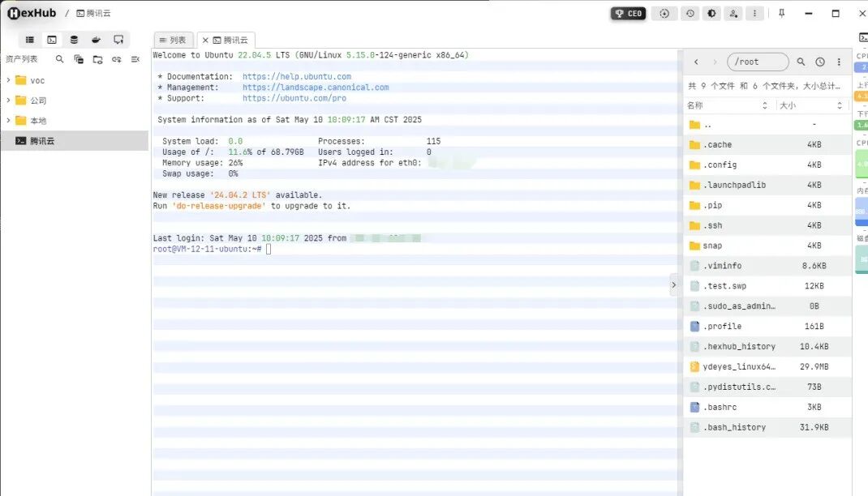Go forward in the file browser
The image size is (868, 496).
715,62
